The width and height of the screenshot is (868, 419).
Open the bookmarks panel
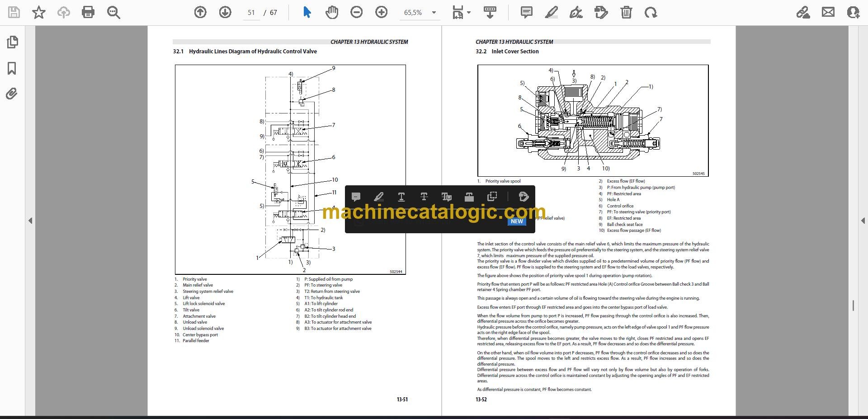(x=12, y=68)
